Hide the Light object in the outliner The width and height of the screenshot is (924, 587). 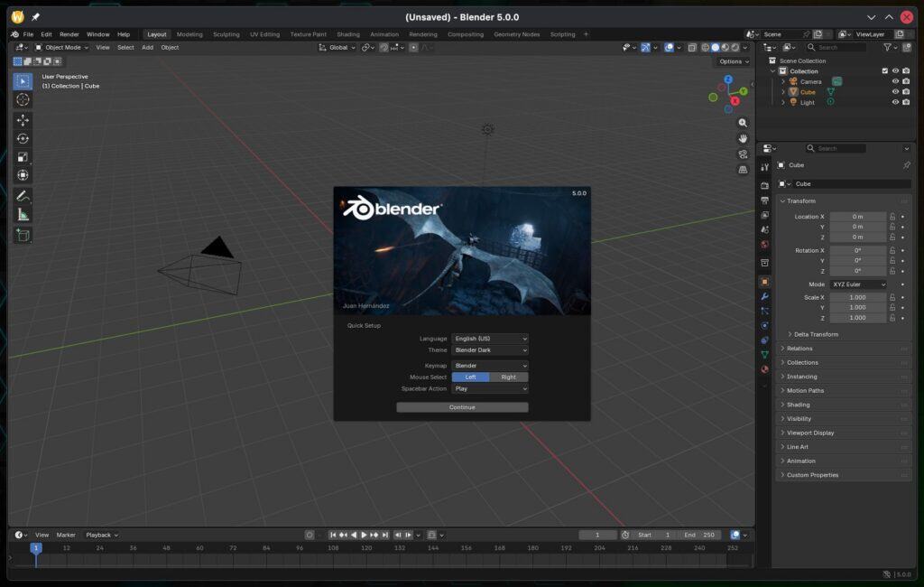(894, 102)
